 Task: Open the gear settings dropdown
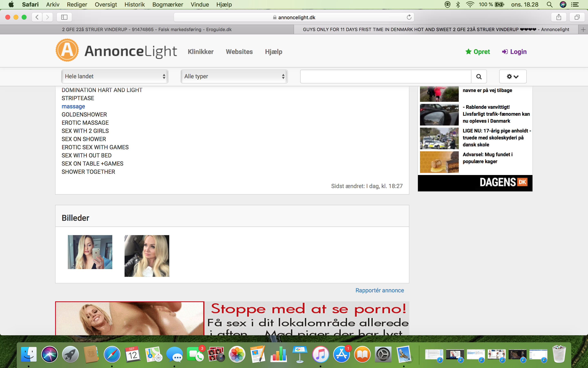(513, 76)
